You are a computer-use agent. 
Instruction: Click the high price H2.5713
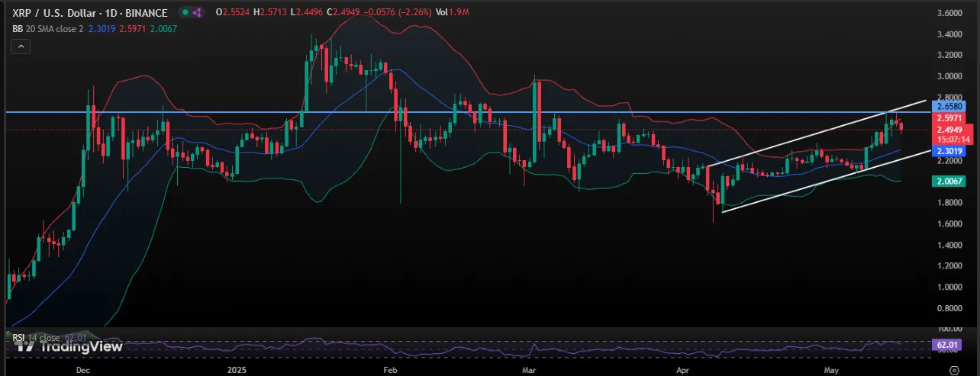click(271, 13)
